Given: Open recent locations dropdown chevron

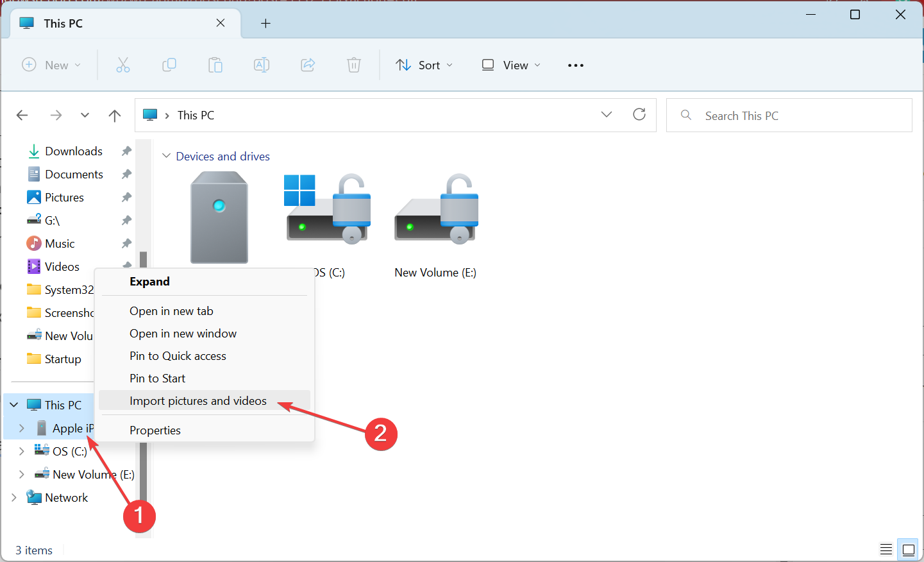Looking at the screenshot, I should pyautogui.click(x=85, y=115).
